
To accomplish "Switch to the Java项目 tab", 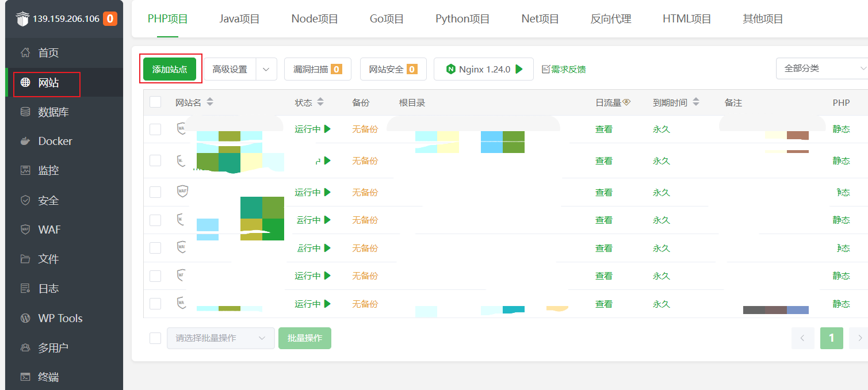I will tap(240, 19).
